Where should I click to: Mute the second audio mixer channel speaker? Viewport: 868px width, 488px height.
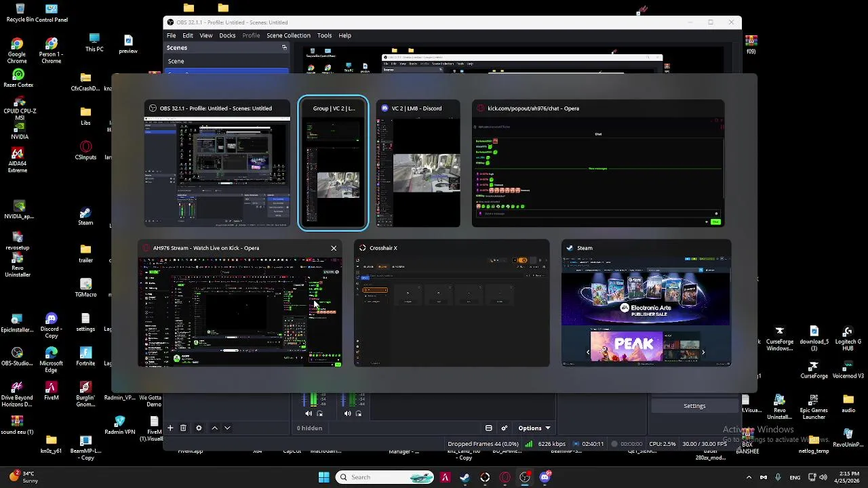(x=347, y=413)
